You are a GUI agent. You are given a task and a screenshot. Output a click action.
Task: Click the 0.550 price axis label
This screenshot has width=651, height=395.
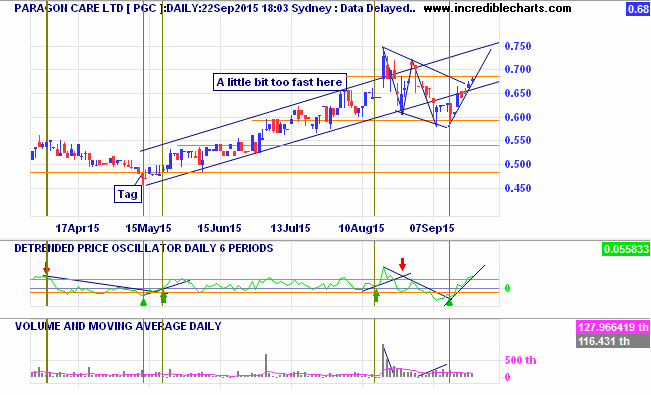518,140
